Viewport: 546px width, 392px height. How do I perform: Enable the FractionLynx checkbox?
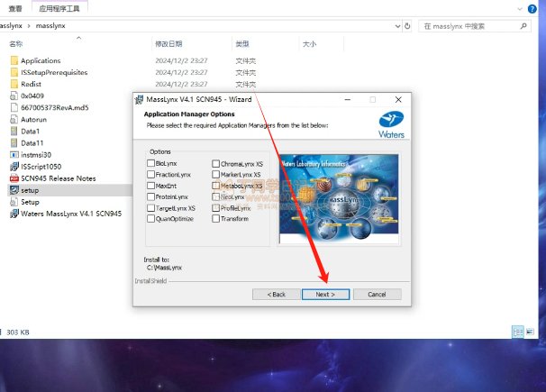tap(150, 175)
